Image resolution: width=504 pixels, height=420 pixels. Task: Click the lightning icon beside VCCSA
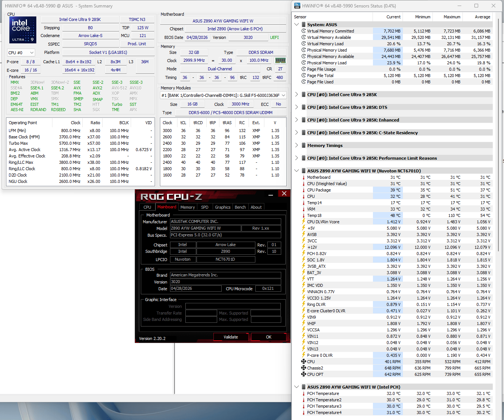(304, 330)
